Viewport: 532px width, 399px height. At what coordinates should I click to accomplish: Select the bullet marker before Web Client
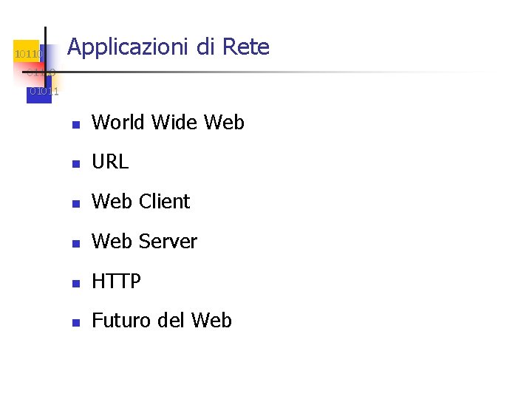coord(75,203)
